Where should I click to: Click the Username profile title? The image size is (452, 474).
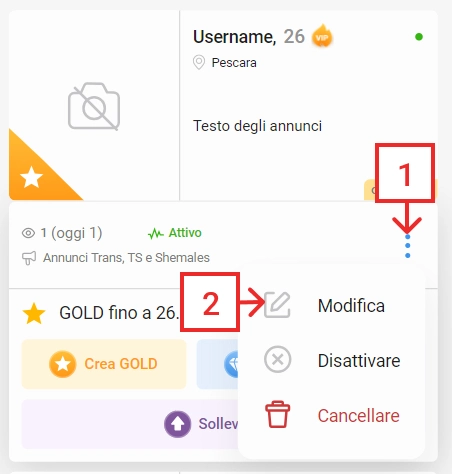pos(234,37)
